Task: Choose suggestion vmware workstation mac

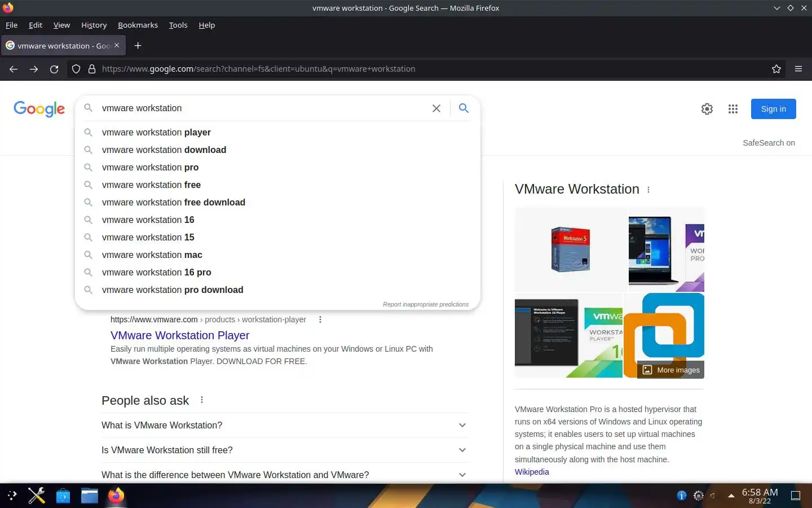Action: point(277,255)
